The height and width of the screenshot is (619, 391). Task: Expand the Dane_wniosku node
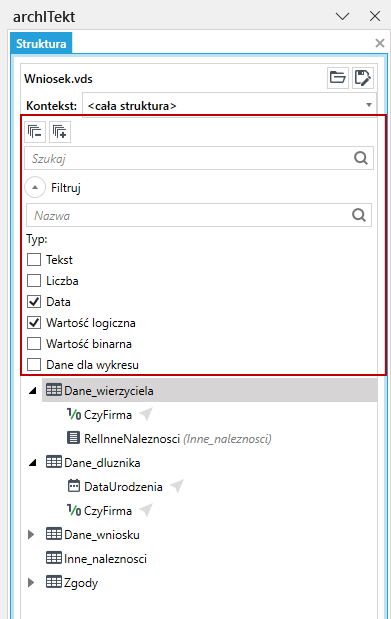(x=31, y=534)
